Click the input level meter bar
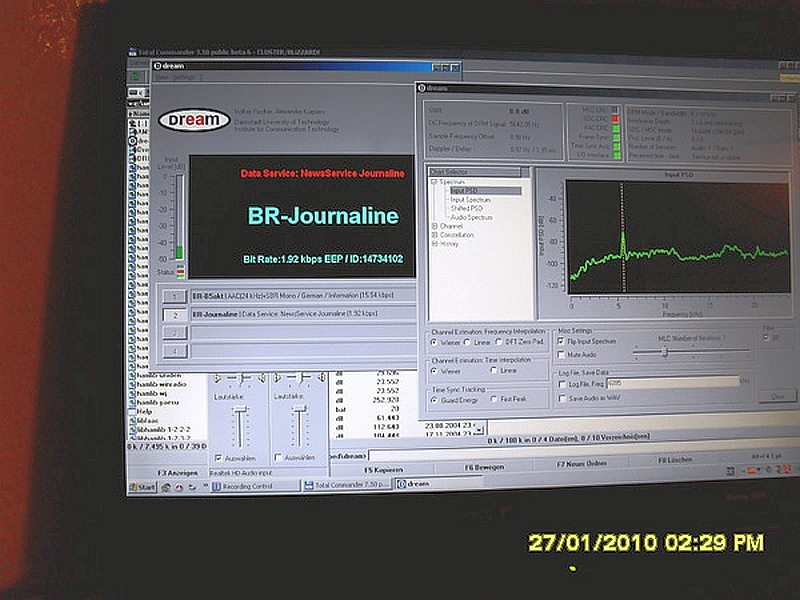Screen dimensions: 800x600 click(x=179, y=217)
